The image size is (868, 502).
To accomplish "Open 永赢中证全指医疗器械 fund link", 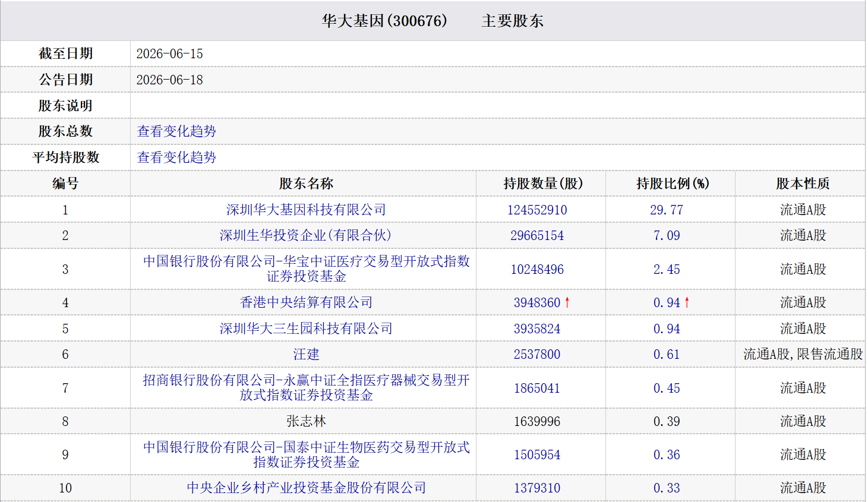I will click(x=306, y=387).
